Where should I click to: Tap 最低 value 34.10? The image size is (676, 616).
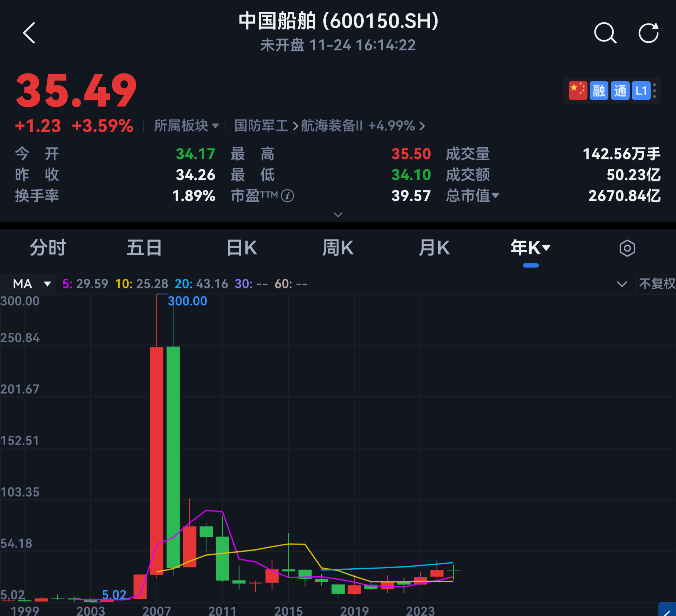point(411,175)
